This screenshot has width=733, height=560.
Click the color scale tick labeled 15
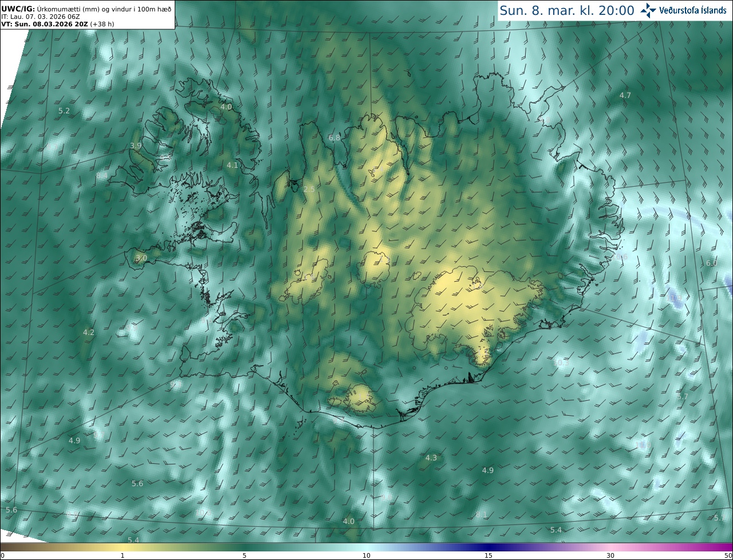tap(488, 555)
